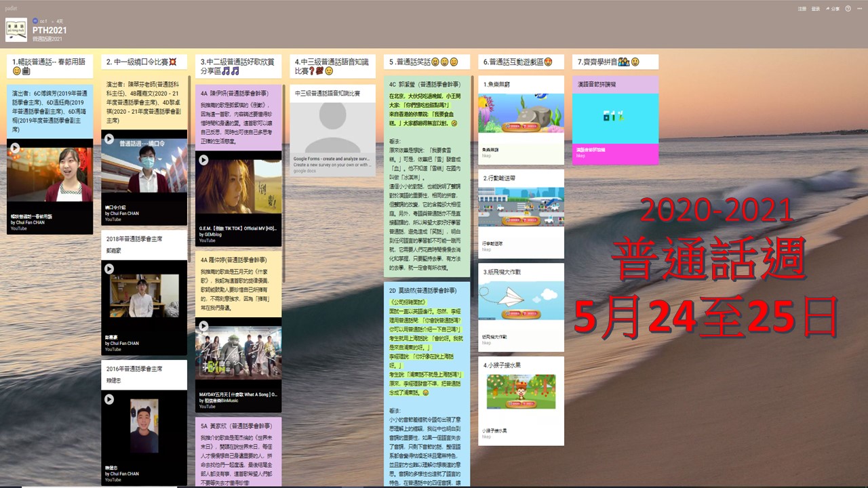Play the 繞口令介紹 masked student video
The image size is (868, 488).
point(109,139)
